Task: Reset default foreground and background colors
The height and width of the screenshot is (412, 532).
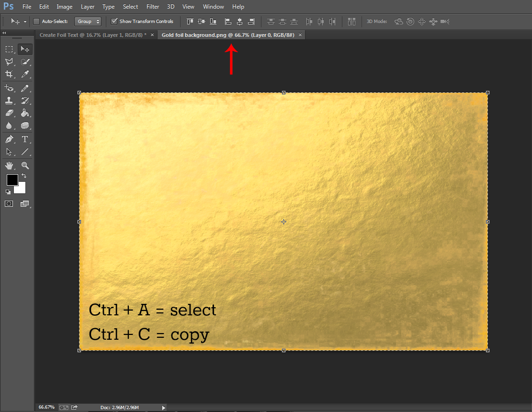Action: click(8, 192)
